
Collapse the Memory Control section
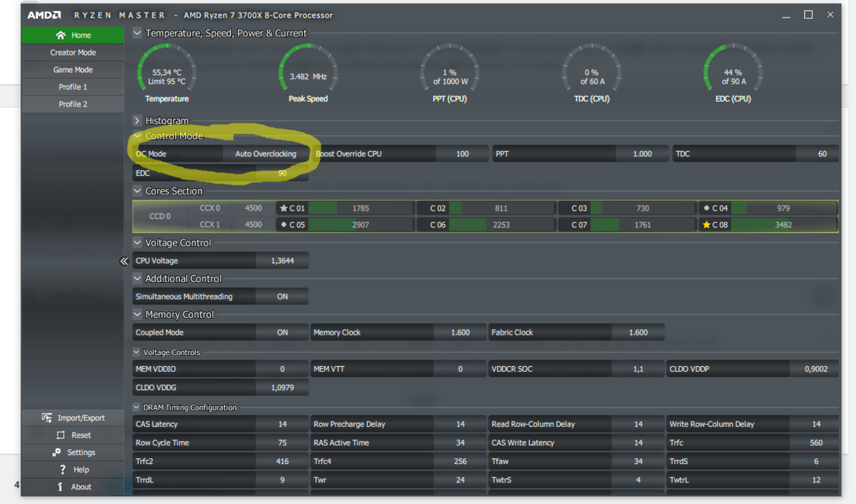click(137, 314)
